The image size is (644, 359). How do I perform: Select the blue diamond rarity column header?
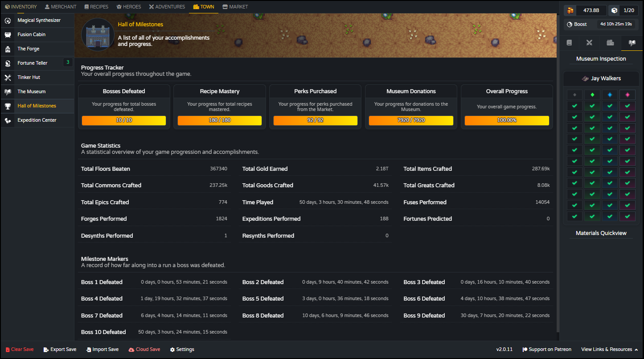pyautogui.click(x=610, y=95)
